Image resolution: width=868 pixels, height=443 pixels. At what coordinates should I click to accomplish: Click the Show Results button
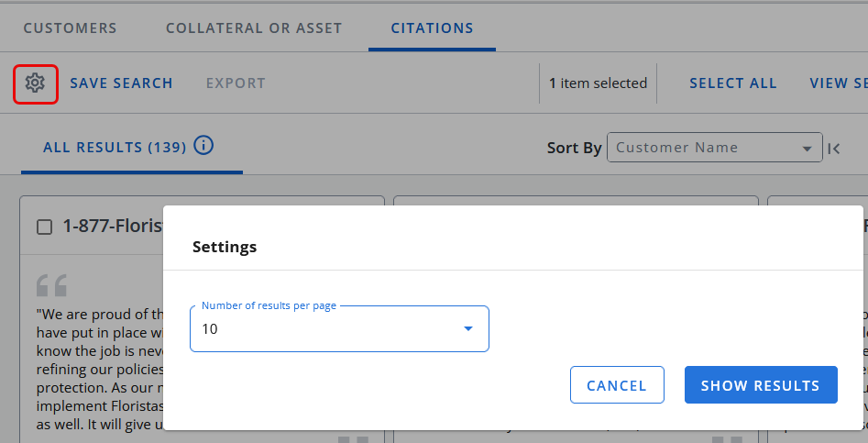761,385
